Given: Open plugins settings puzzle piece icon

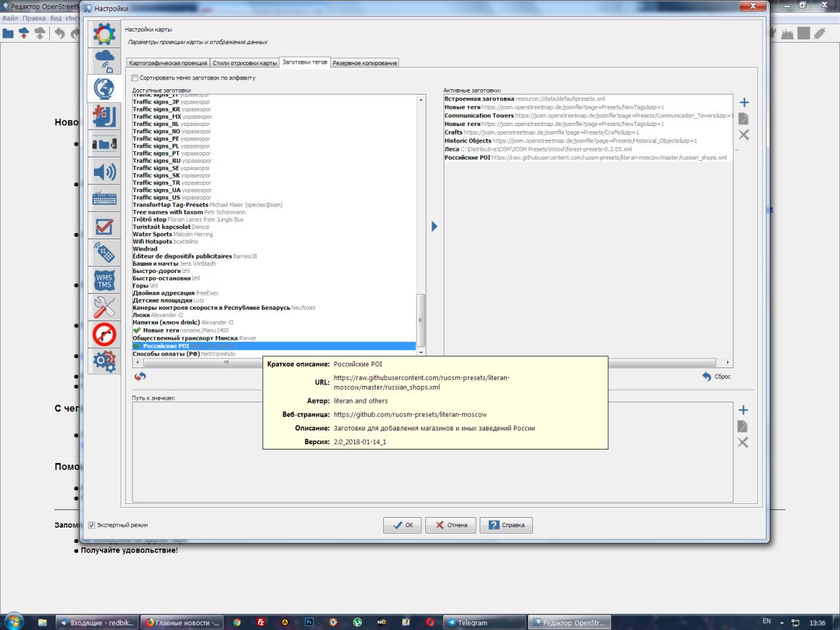Looking at the screenshot, I should pos(104,115).
